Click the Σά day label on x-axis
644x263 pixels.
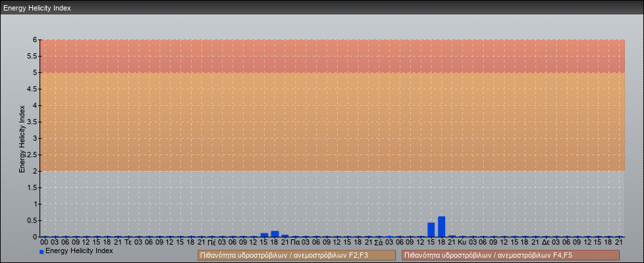378,243
